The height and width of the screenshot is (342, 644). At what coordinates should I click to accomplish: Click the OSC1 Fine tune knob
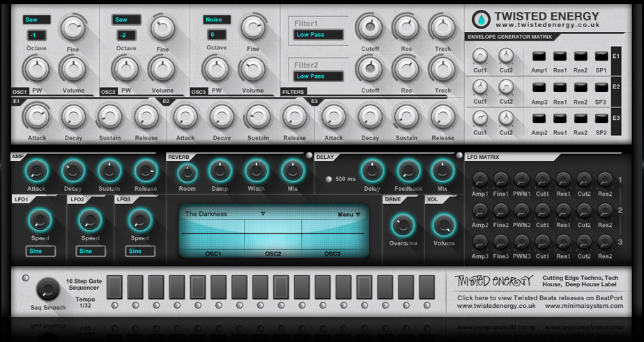click(x=73, y=28)
